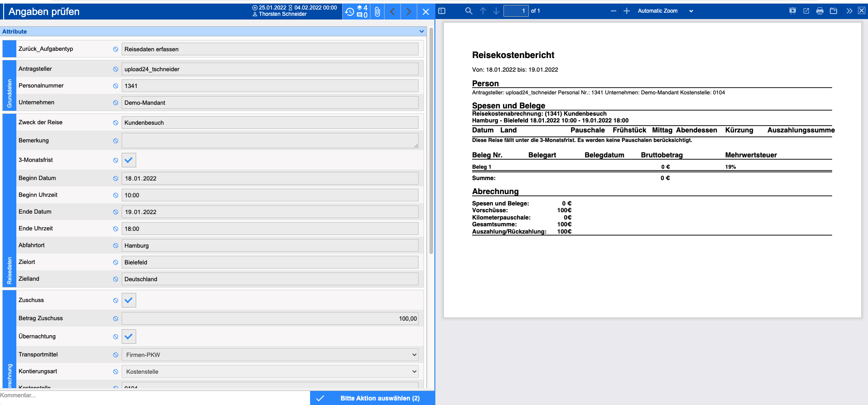Click the Beginn Datum field

(270, 178)
